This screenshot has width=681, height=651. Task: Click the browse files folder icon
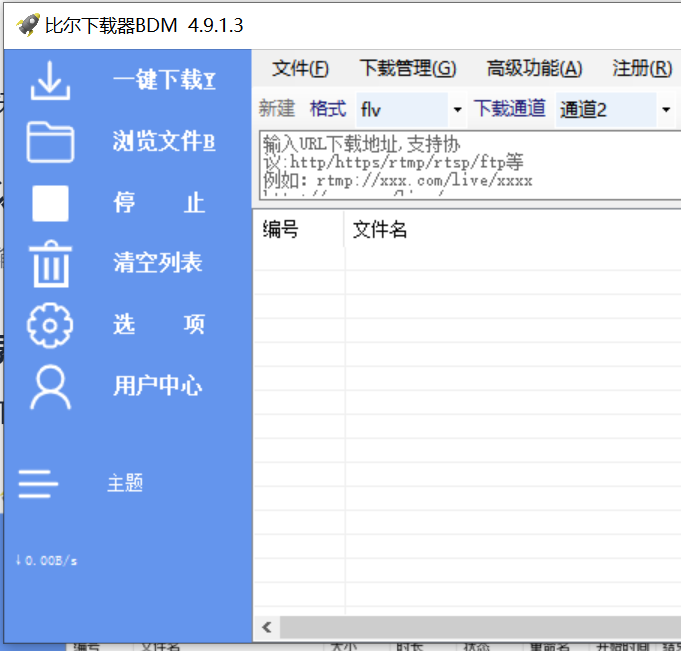(50, 142)
